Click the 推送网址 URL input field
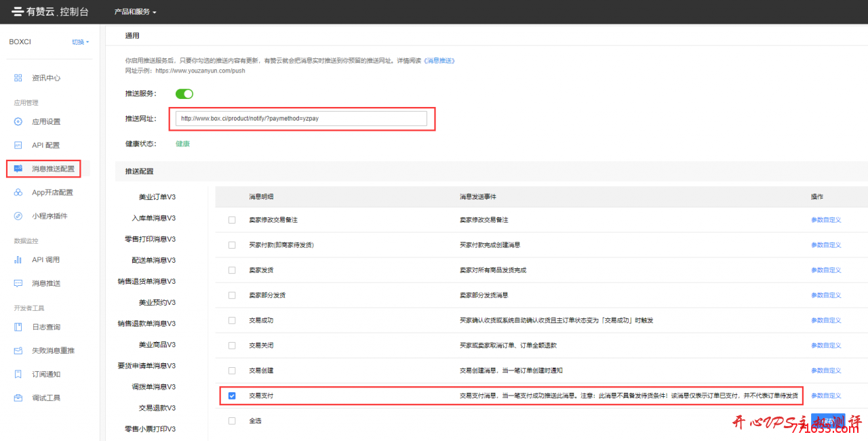Viewport: 868px width, 441px height. point(301,119)
